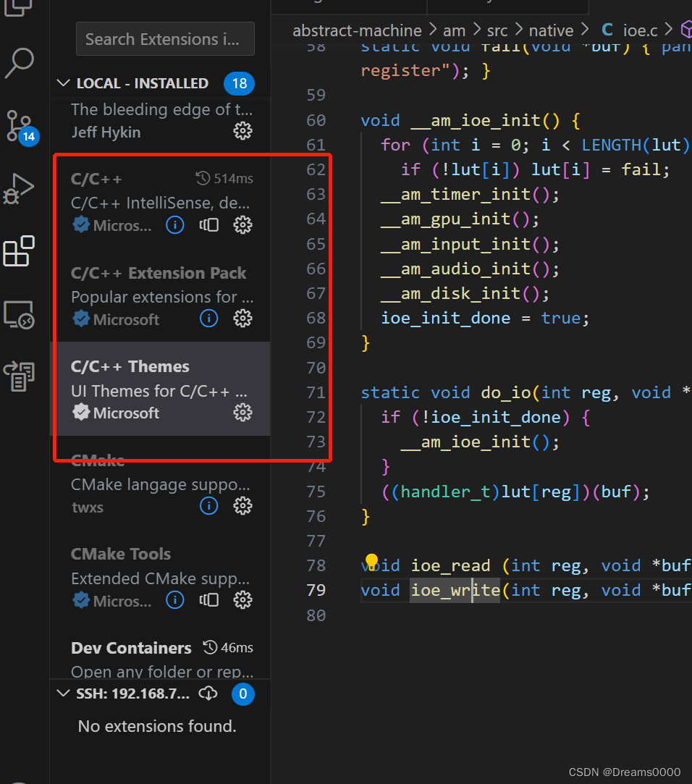Screen dimensions: 692x784
Task: Click the C file icon in breadcrumb
Action: (x=607, y=30)
